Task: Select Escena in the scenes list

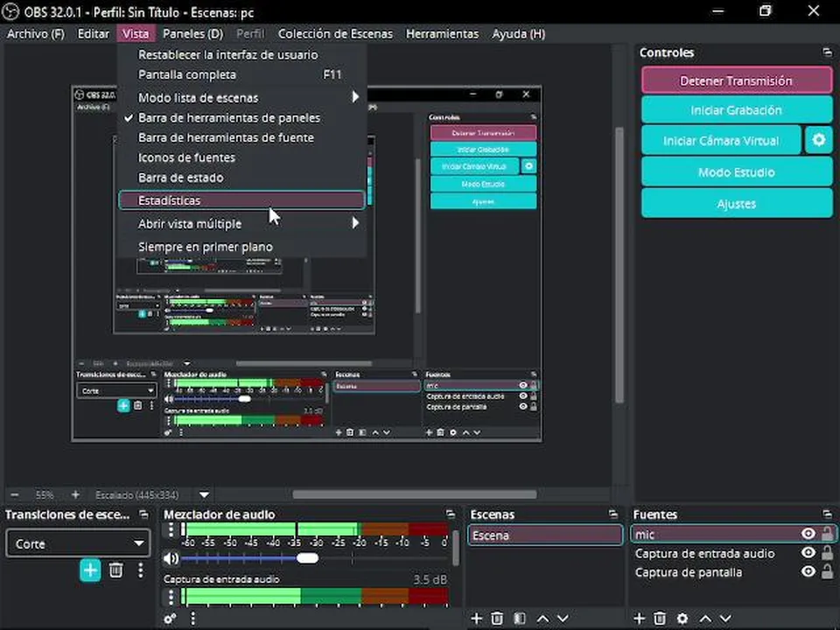Action: pyautogui.click(x=545, y=535)
